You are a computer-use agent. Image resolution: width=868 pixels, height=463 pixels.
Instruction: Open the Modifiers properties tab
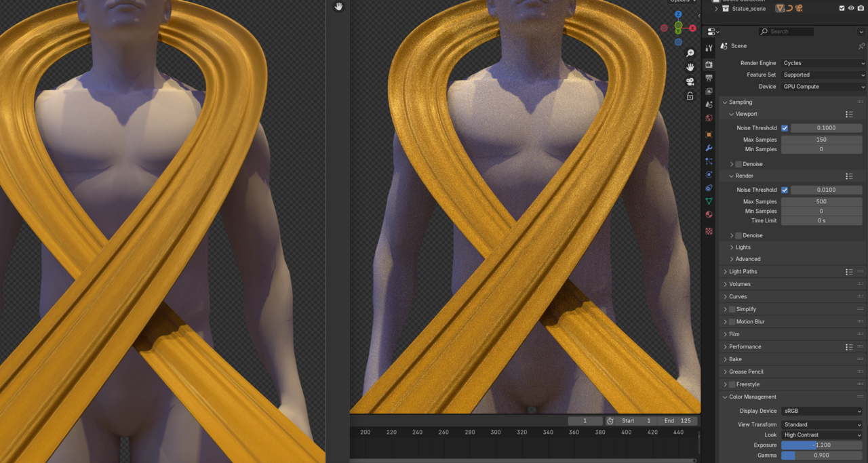point(709,148)
